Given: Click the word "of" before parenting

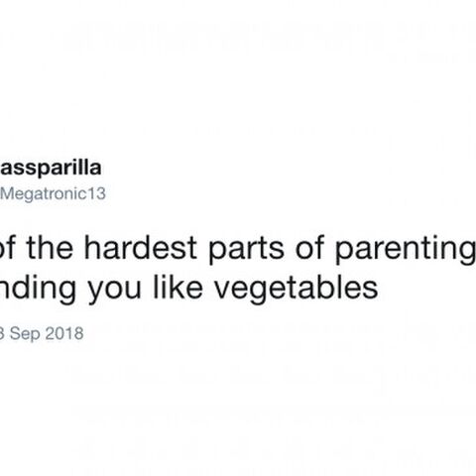Looking at the screenshot, I should tap(309, 247).
